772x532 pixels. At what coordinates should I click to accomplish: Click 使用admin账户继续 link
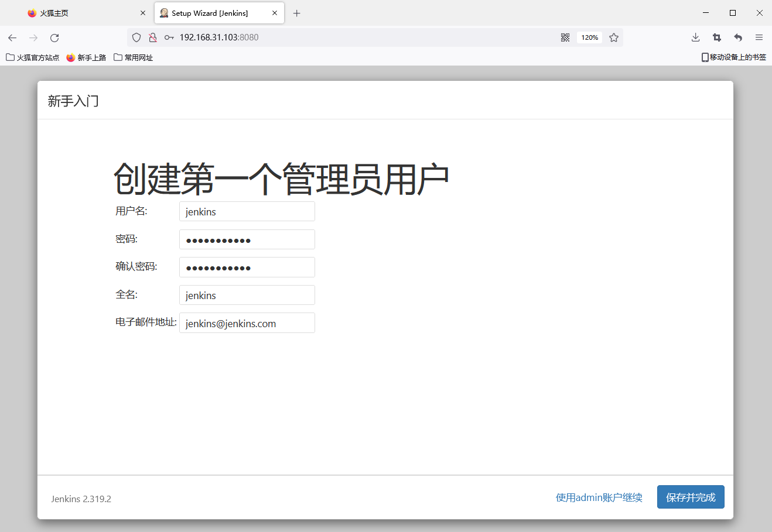point(599,497)
